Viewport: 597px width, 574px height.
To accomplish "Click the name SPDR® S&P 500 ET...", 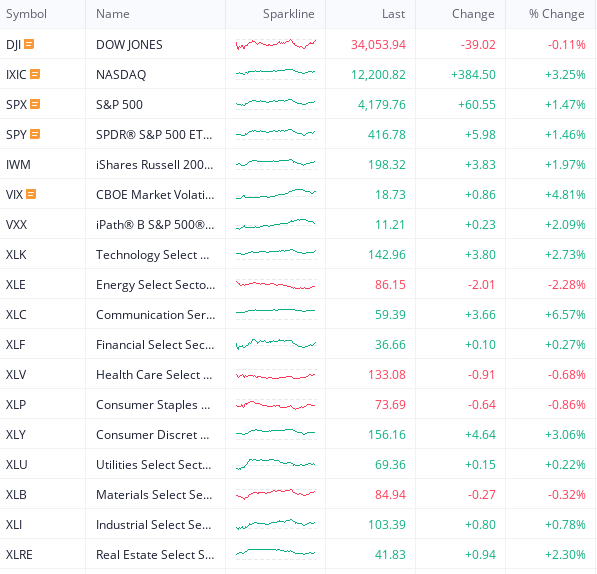I will [154, 135].
